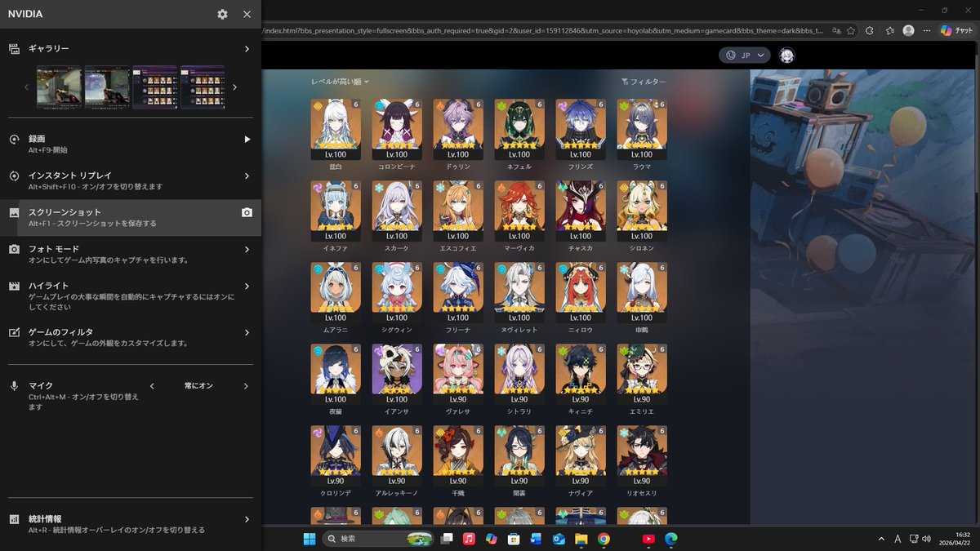Close the NVIDIA overlay panel
Image resolution: width=980 pixels, height=551 pixels.
click(x=247, y=14)
